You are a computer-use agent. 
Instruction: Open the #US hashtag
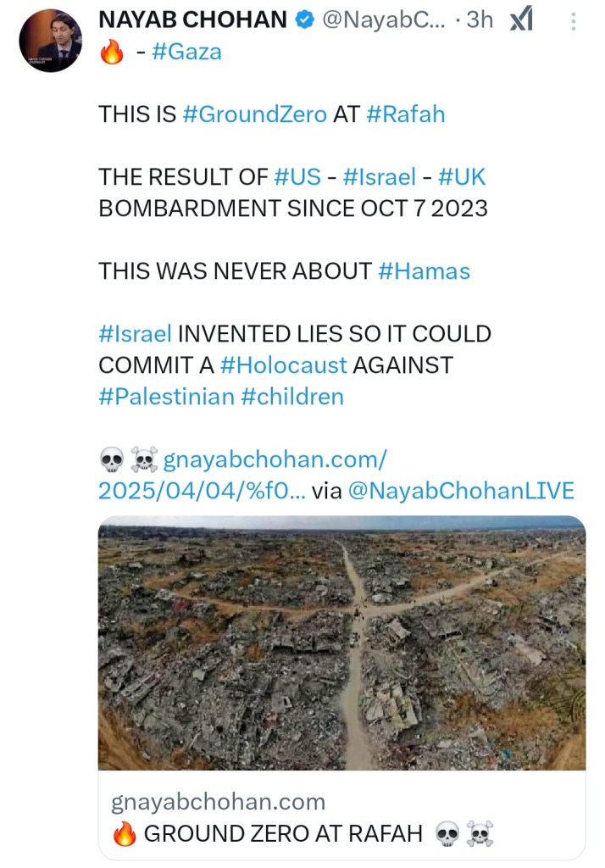click(298, 177)
